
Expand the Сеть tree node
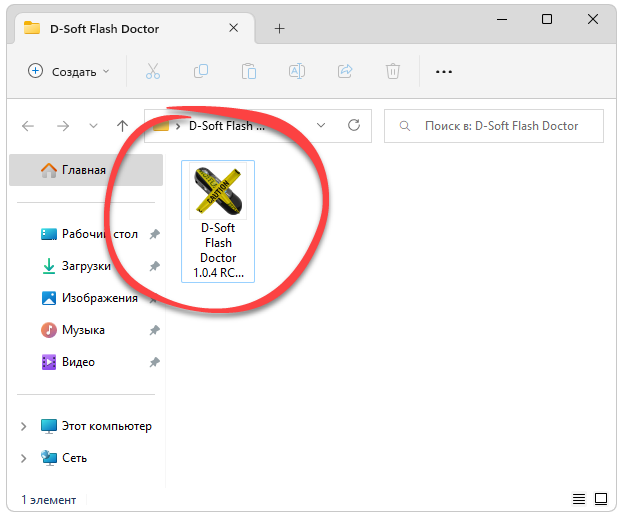point(23,459)
